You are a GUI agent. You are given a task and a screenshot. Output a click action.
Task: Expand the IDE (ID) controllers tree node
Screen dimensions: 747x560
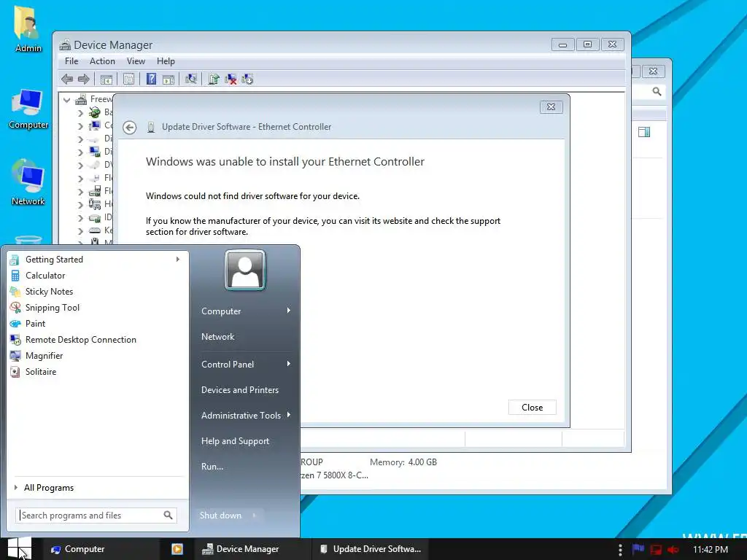pos(80,218)
